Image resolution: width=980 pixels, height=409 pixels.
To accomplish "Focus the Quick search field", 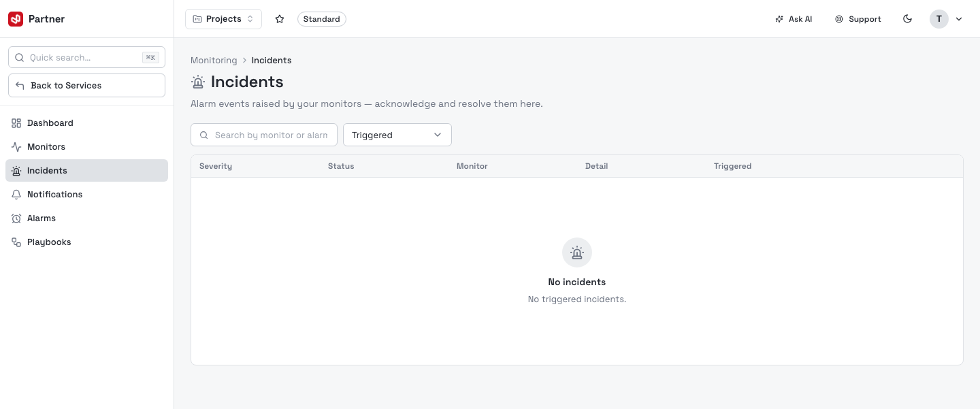I will pyautogui.click(x=86, y=57).
